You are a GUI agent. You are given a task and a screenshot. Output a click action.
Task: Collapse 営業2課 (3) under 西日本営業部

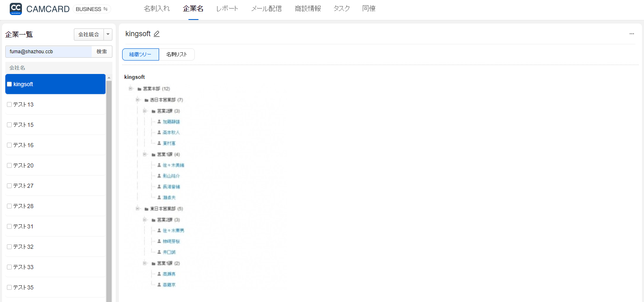click(x=144, y=111)
